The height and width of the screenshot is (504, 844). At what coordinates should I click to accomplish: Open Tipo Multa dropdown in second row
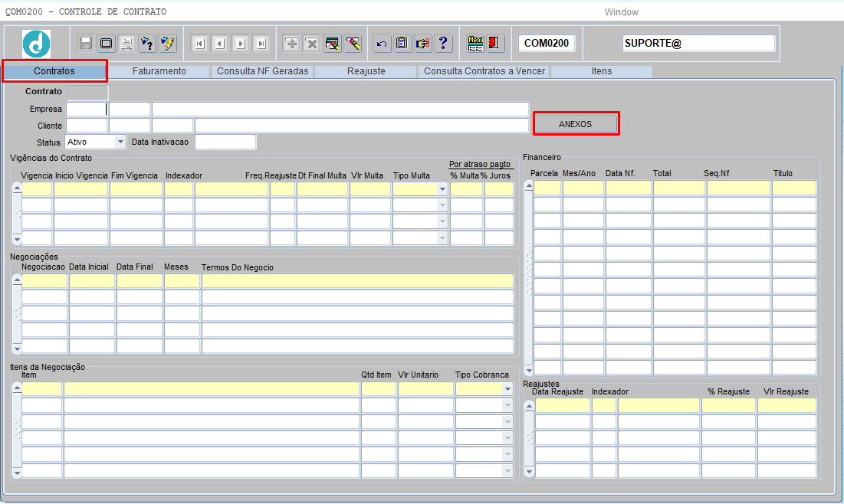pyautogui.click(x=442, y=205)
